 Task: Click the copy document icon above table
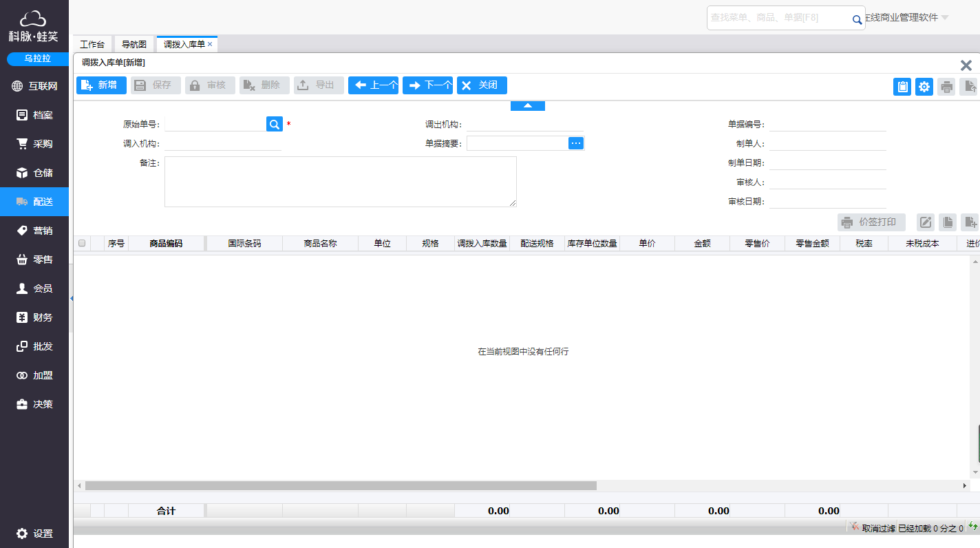click(948, 222)
